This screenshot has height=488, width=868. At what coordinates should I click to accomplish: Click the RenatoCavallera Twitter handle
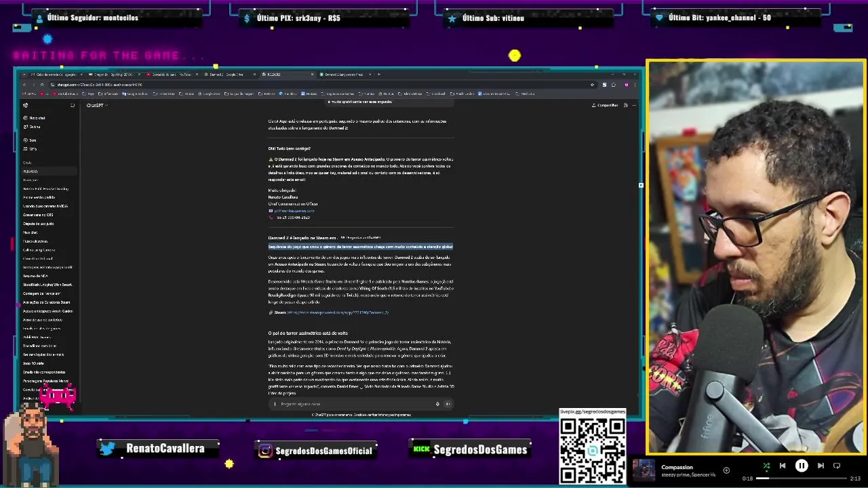165,448
